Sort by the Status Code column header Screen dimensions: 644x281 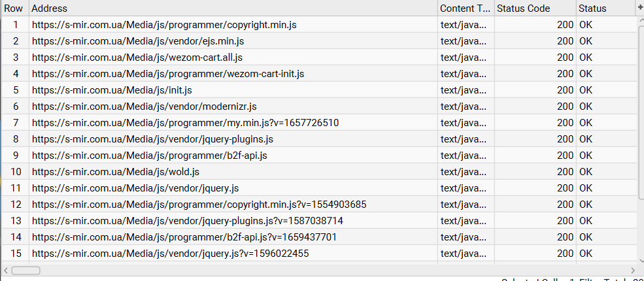534,8
